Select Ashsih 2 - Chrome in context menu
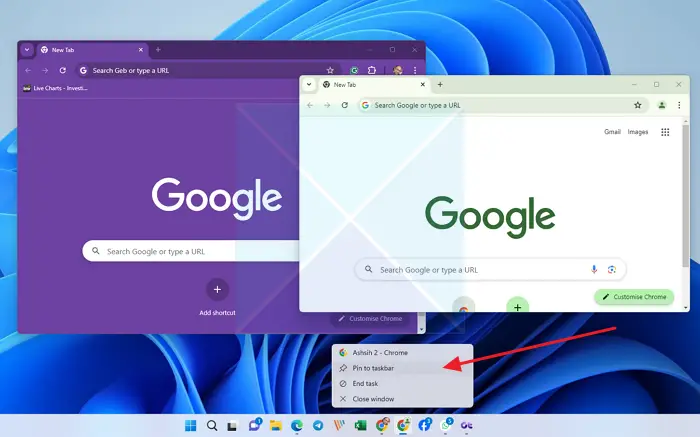This screenshot has width=700, height=437. [402, 353]
